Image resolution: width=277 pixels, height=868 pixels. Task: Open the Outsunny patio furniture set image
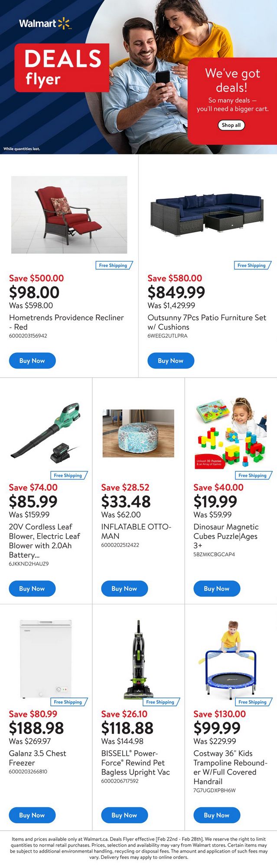[207, 214]
